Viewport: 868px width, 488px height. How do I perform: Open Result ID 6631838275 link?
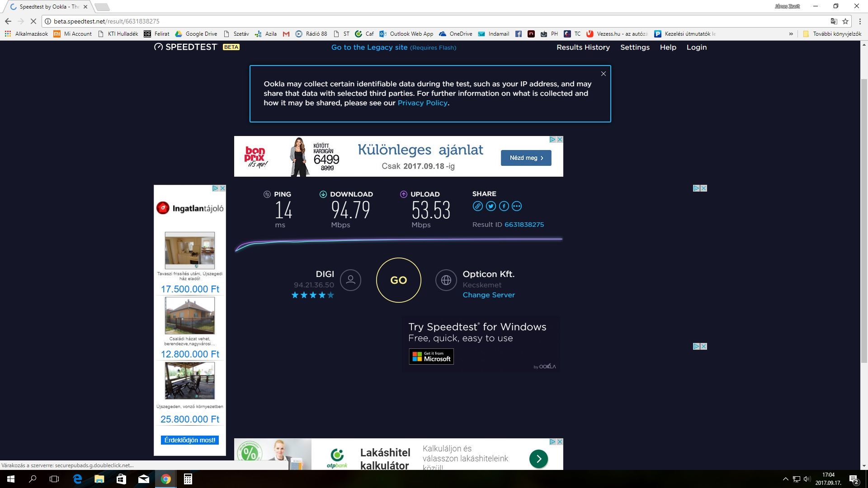524,225
